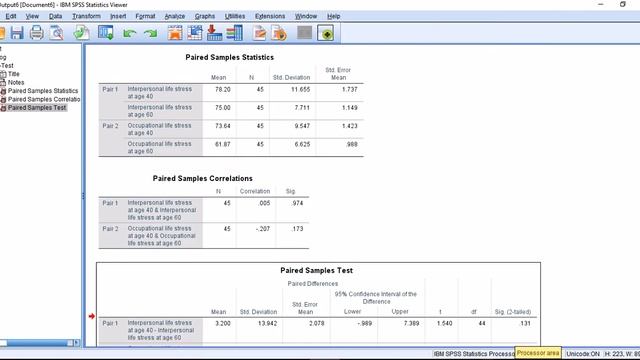
Task: Save the output document with the floppy icon
Action: 17,33
